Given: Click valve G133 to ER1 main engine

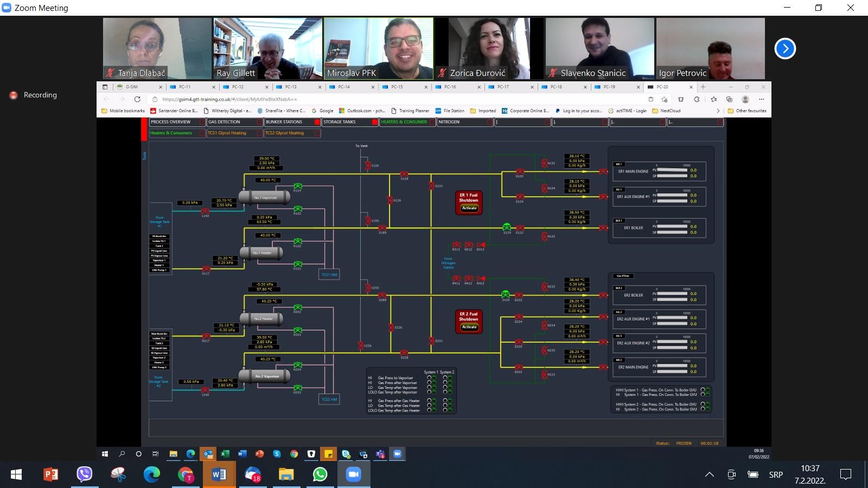Looking at the screenshot, I should coord(520,172).
